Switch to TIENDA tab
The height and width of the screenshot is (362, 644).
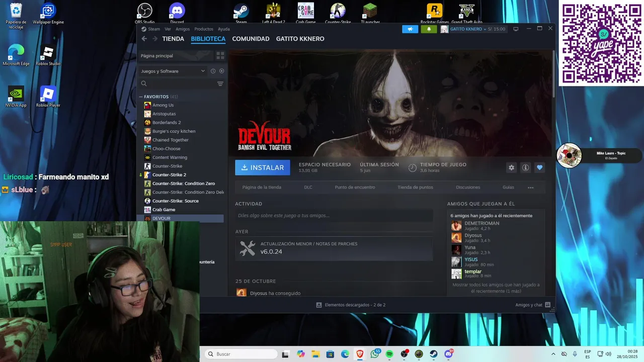coord(173,39)
